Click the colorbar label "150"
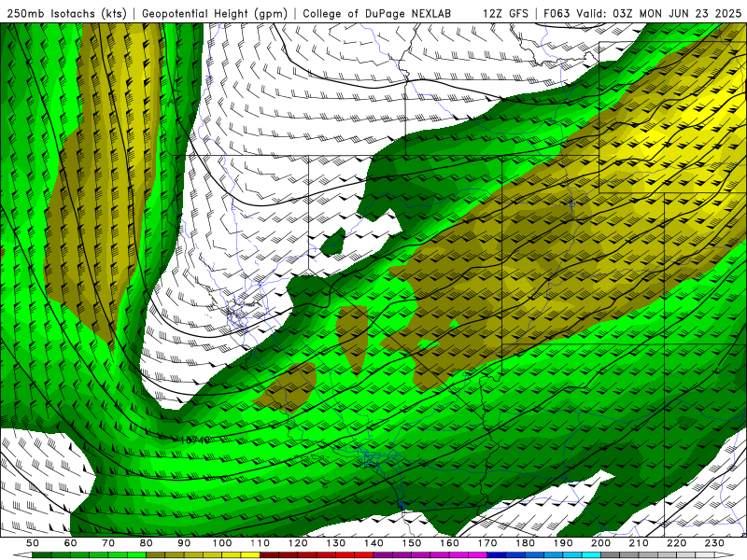This screenshot has height=560, width=747. click(411, 543)
